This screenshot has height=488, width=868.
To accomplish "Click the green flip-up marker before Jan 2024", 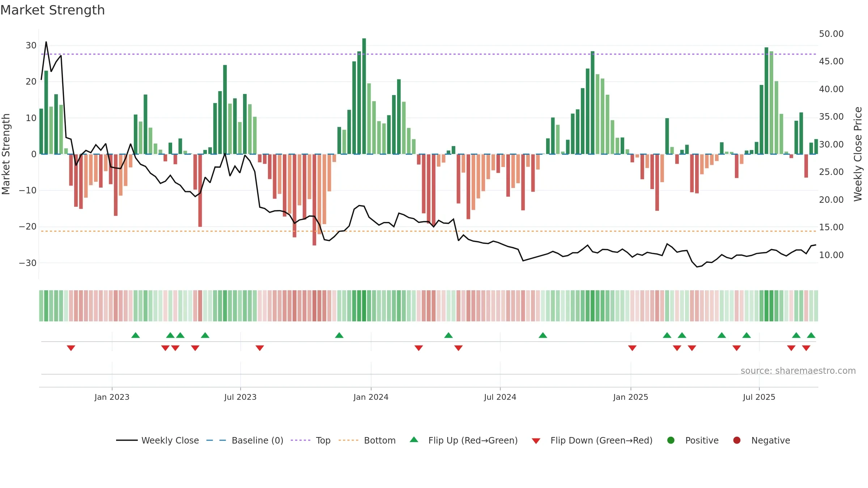I will 339,335.
